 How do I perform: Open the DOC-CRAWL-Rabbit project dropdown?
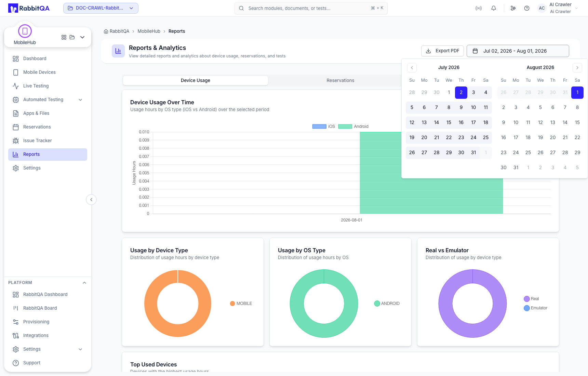(x=101, y=8)
